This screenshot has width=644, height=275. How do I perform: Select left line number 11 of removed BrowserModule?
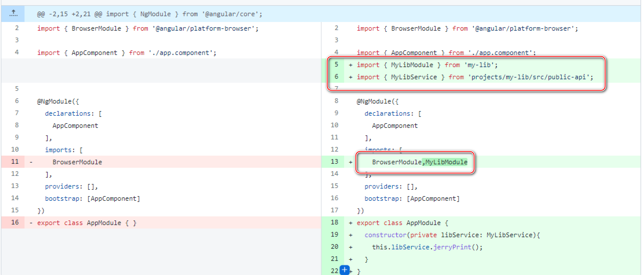click(15, 162)
